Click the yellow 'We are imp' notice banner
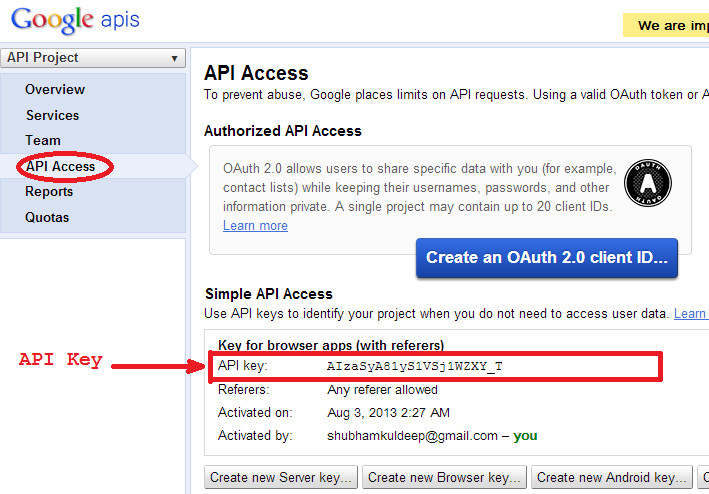 [x=666, y=25]
